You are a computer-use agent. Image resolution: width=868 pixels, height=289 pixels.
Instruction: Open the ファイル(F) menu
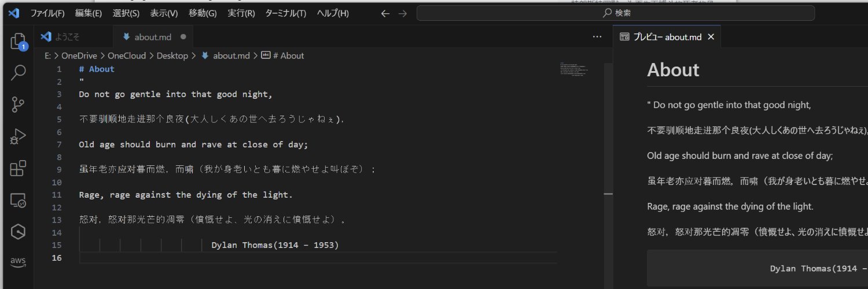[47, 13]
